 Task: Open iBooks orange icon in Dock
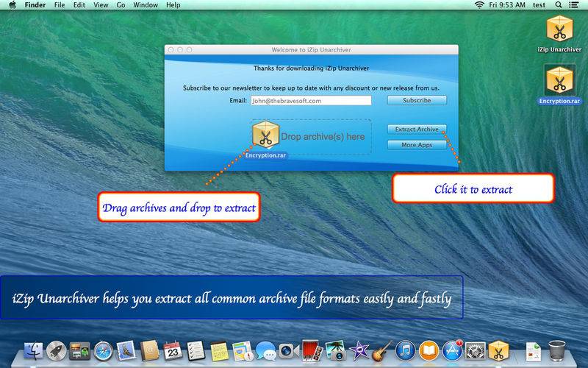(429, 351)
